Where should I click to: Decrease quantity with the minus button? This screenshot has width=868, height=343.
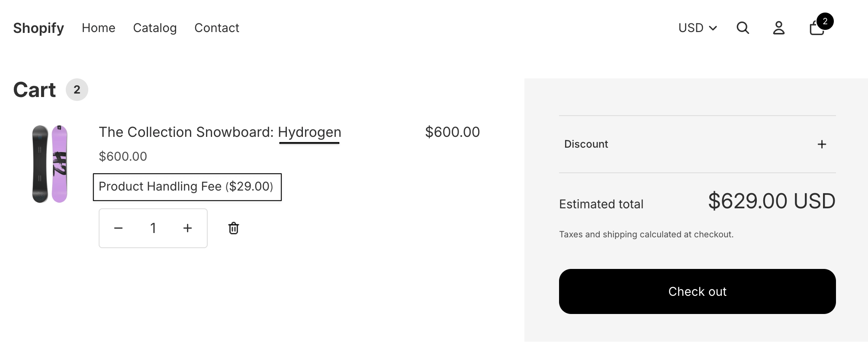click(119, 228)
